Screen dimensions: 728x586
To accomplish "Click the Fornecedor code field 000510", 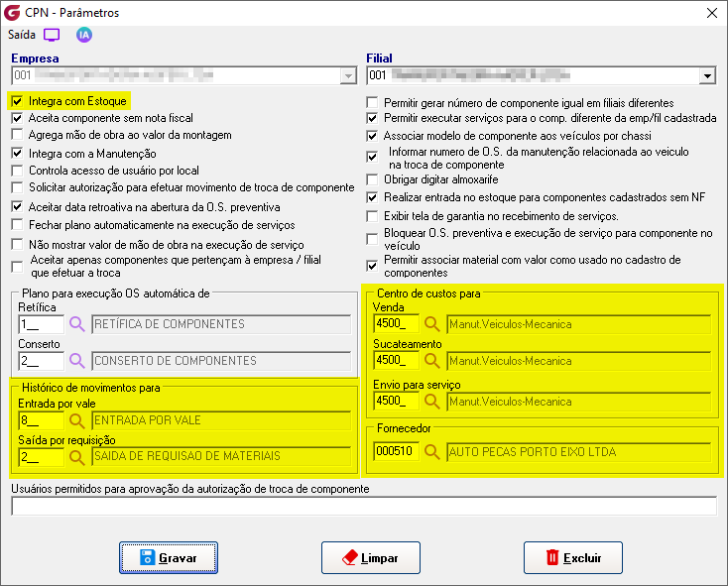I will coord(396,451).
